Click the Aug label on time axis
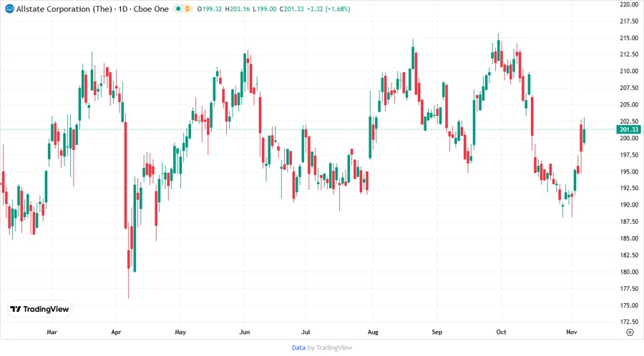The height and width of the screenshot is (356, 644). (373, 332)
